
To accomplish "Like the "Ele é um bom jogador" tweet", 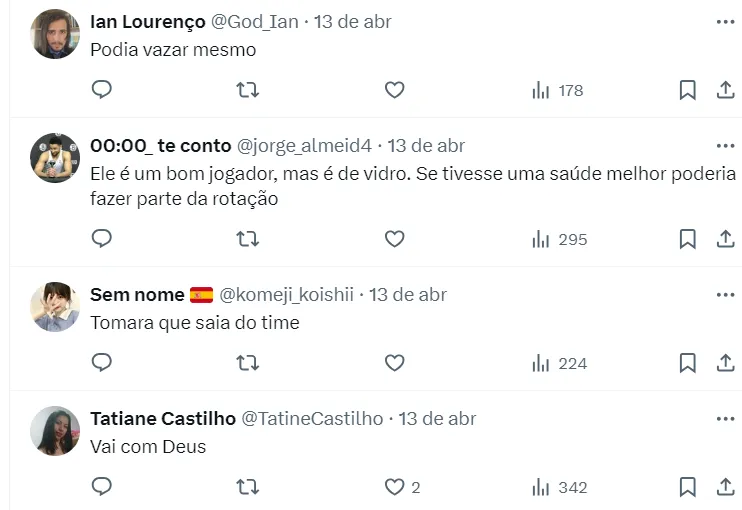I will point(395,239).
